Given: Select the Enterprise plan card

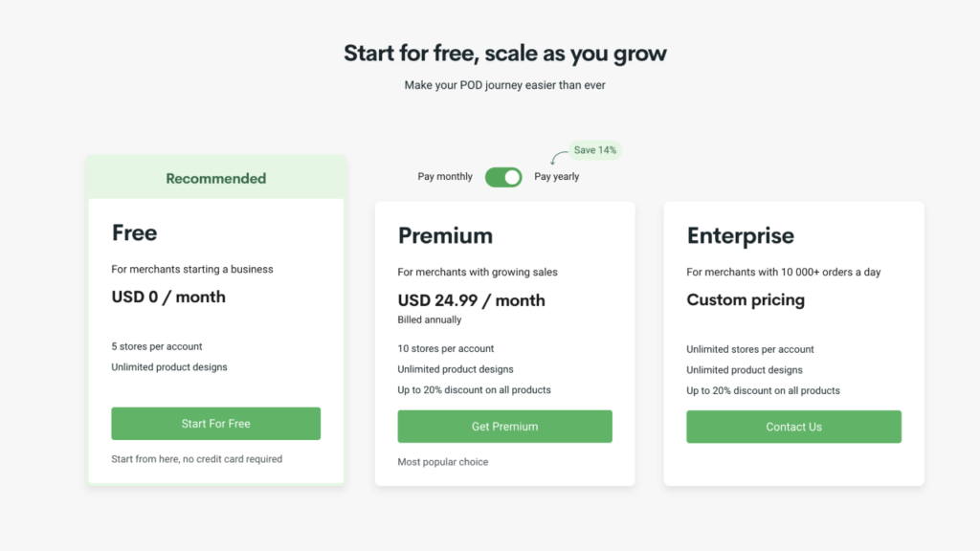Looking at the screenshot, I should click(x=793, y=340).
